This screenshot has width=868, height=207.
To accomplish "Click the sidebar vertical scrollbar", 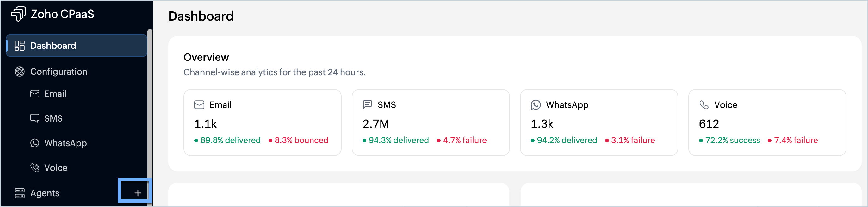I will (150, 117).
